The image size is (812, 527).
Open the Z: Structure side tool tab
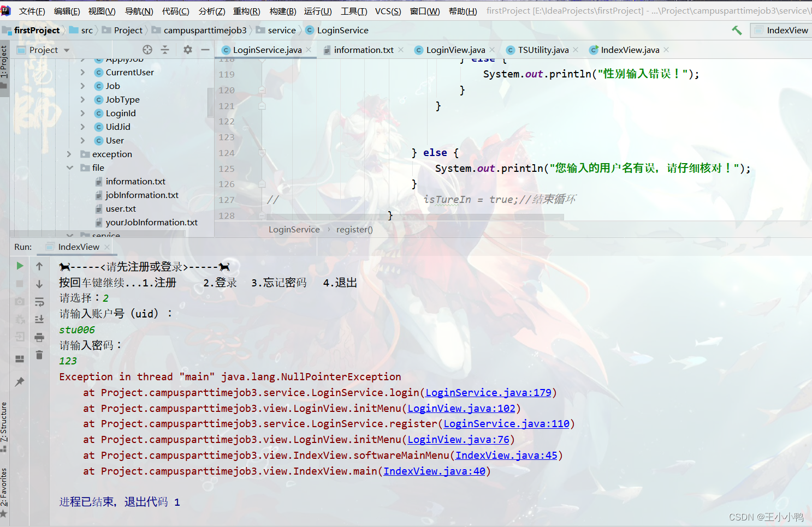[x=4, y=427]
